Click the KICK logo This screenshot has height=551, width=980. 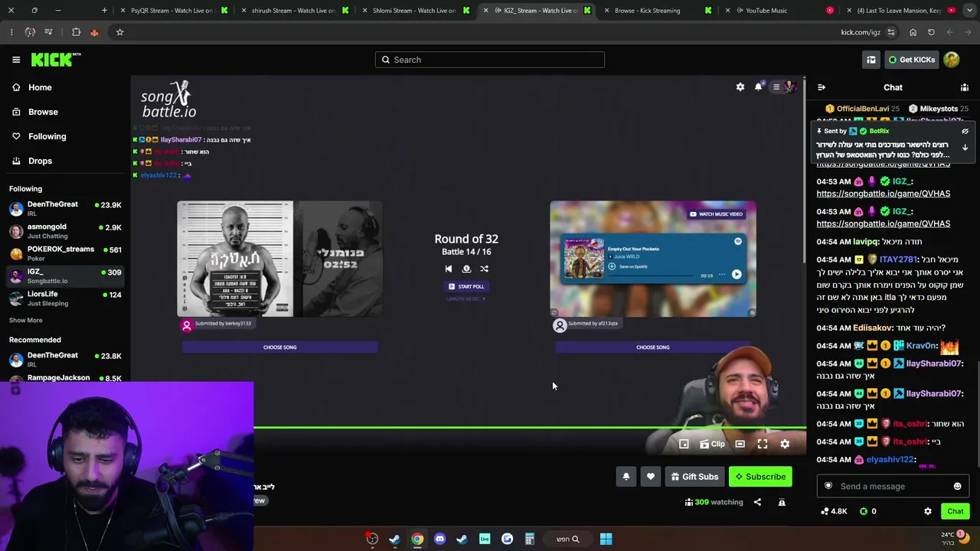(x=56, y=60)
